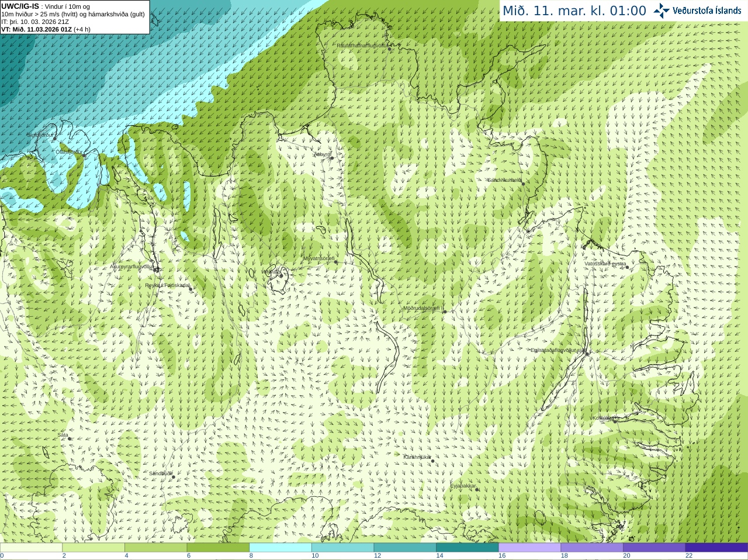Select the 2–4 m/s light green legend swatch
The height and width of the screenshot is (560, 748).
(93, 548)
